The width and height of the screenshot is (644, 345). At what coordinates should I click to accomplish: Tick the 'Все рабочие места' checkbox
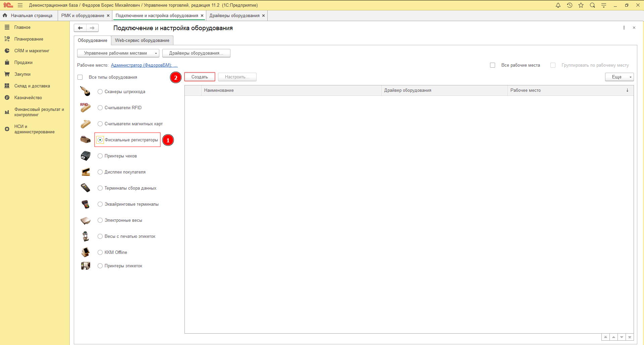coord(492,65)
